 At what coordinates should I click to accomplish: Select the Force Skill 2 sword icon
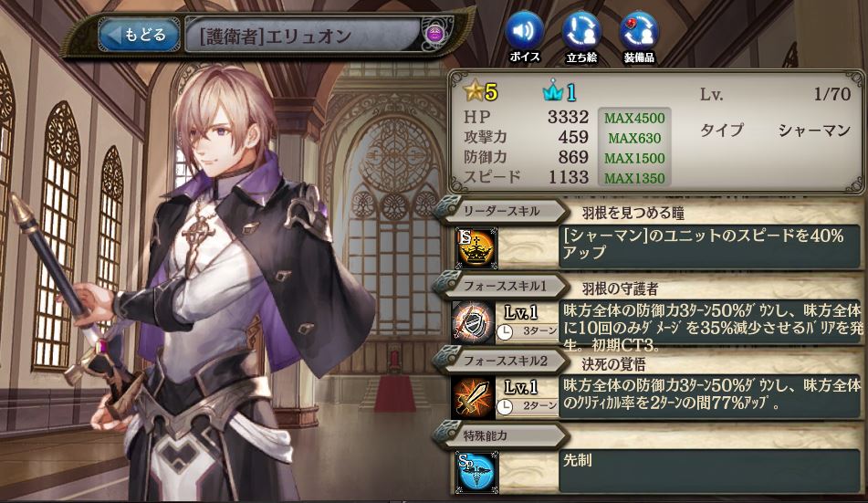473,398
